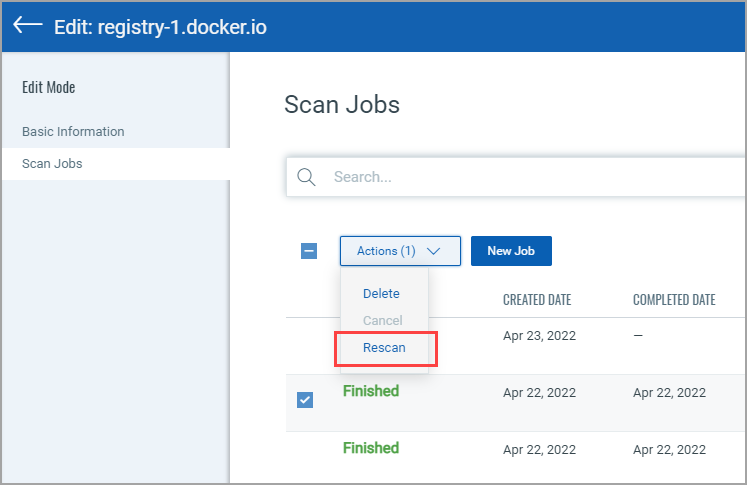Sort by the Created Date column
This screenshot has width=747, height=485.
[x=538, y=300]
